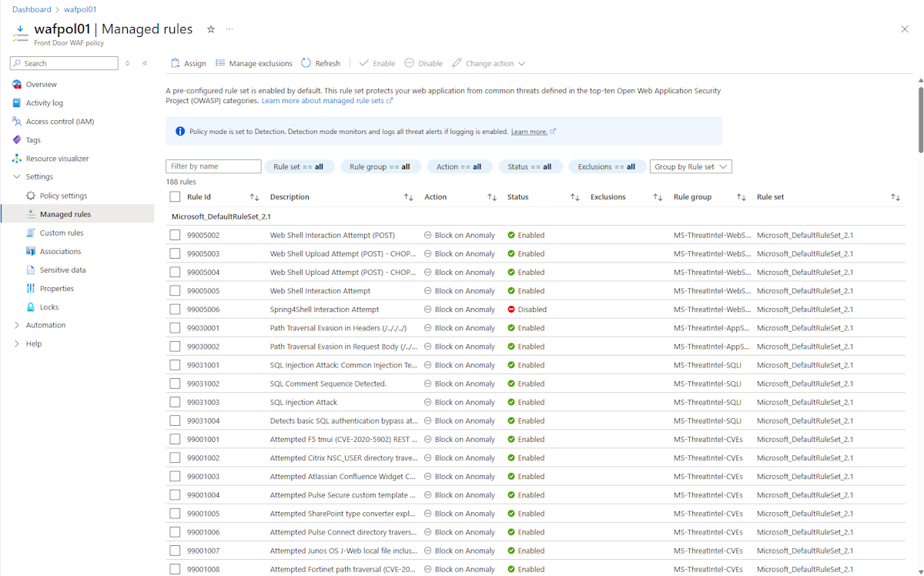Close the Managed rules blade
Screen dimensions: 924x576
pos(905,29)
